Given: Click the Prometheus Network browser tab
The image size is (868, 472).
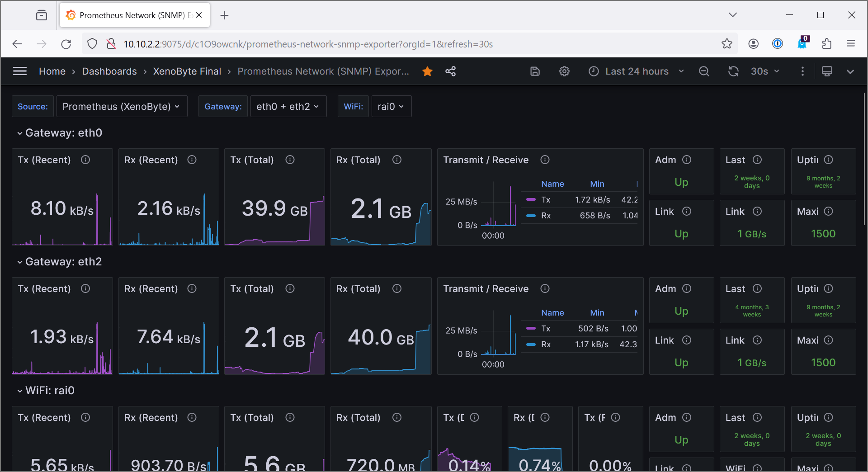Looking at the screenshot, I should click(132, 15).
